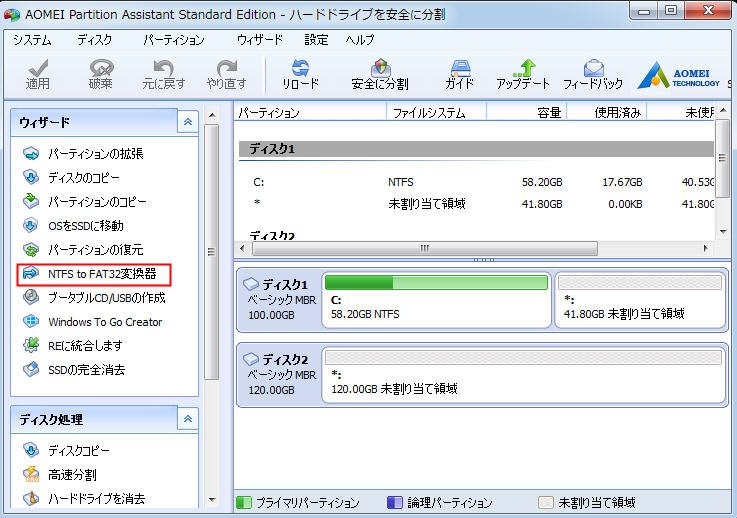Click the パーティションの復元 wizard icon
737x518 pixels.
(x=31, y=250)
